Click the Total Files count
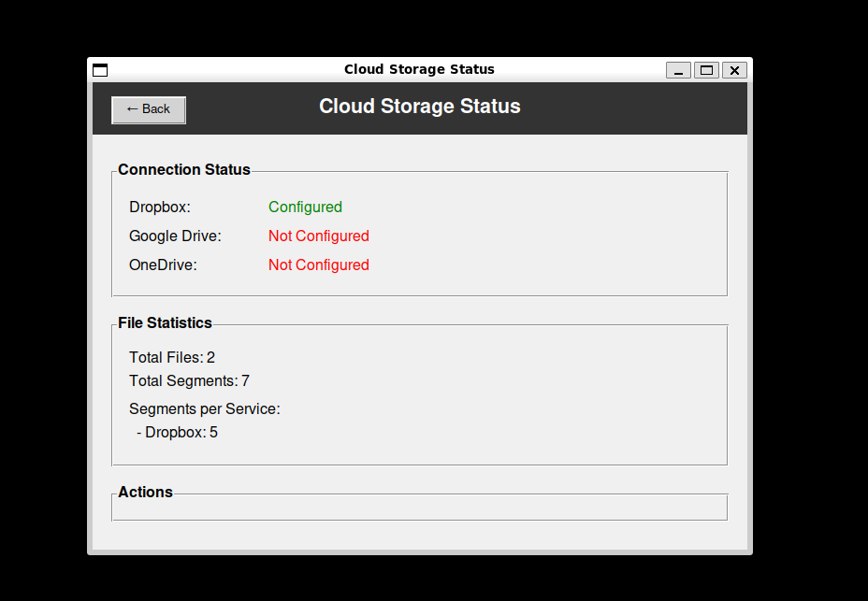868x601 pixels. [x=172, y=358]
